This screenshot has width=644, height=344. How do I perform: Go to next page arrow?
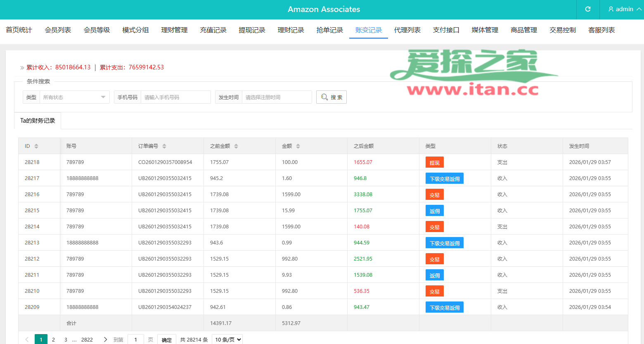tap(105, 339)
